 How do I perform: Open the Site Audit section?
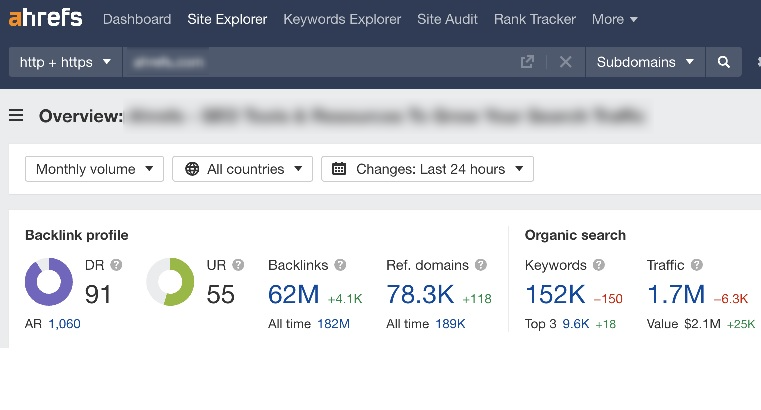point(447,19)
